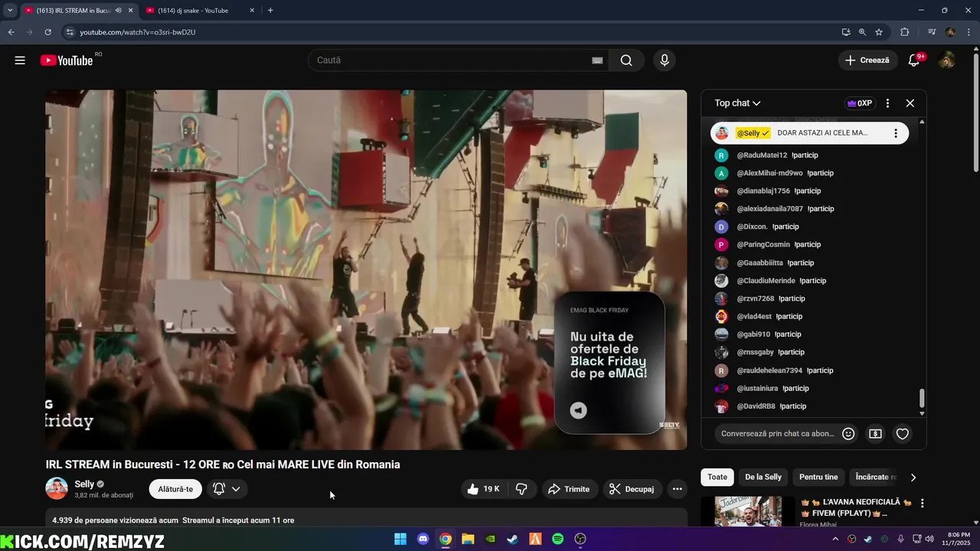Dislike the video with thumbs-down
The height and width of the screenshot is (551, 980).
pos(521,489)
